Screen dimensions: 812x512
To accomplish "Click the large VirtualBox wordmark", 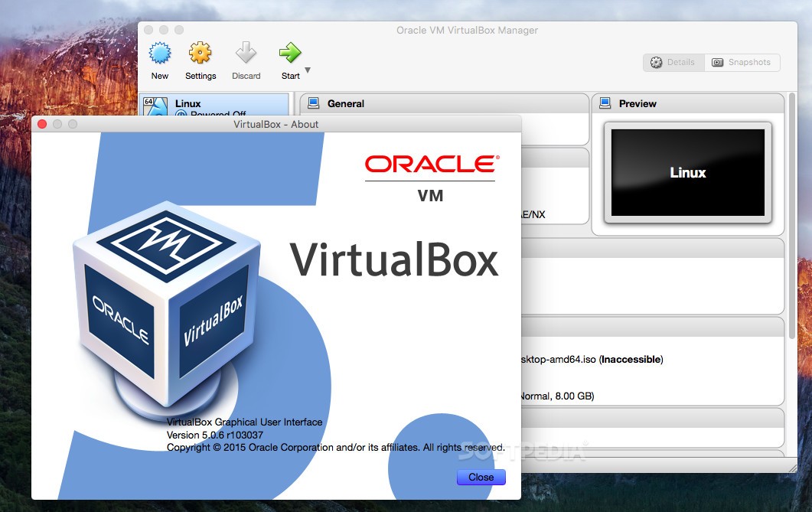I will click(x=393, y=259).
